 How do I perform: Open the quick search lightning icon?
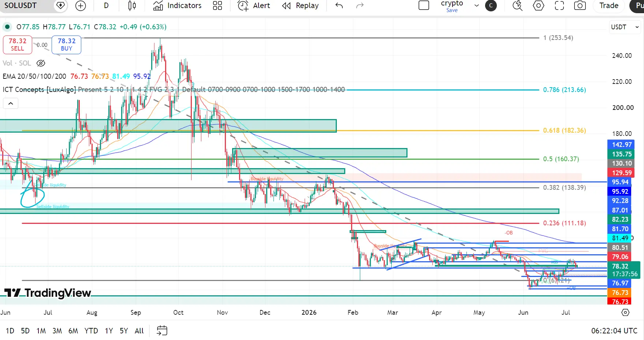[517, 5]
